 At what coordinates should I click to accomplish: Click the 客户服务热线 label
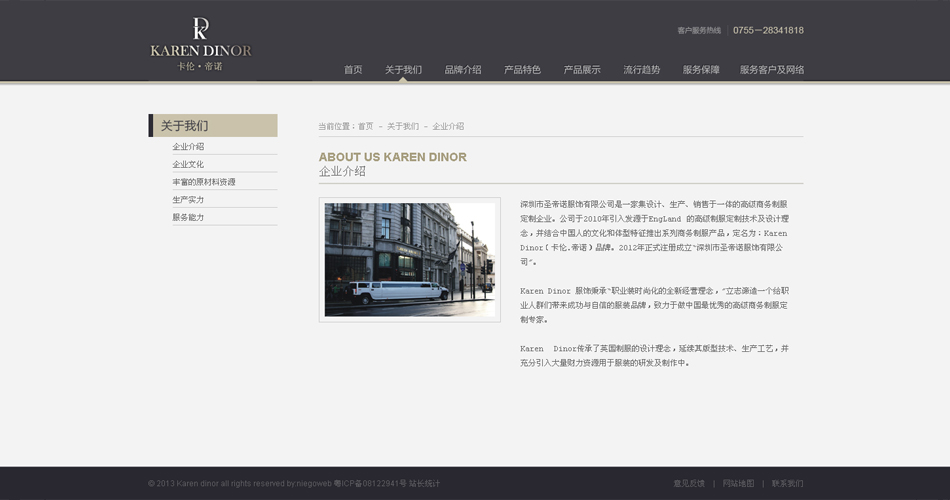point(699,30)
